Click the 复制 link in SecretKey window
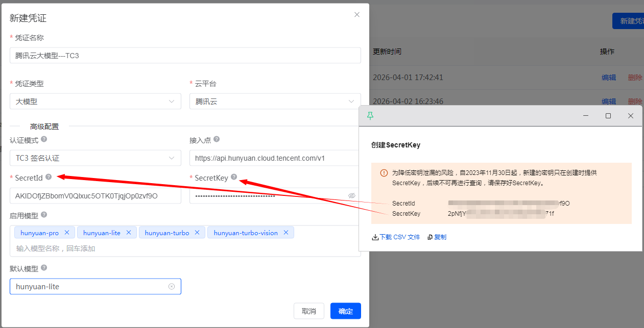 click(x=437, y=237)
